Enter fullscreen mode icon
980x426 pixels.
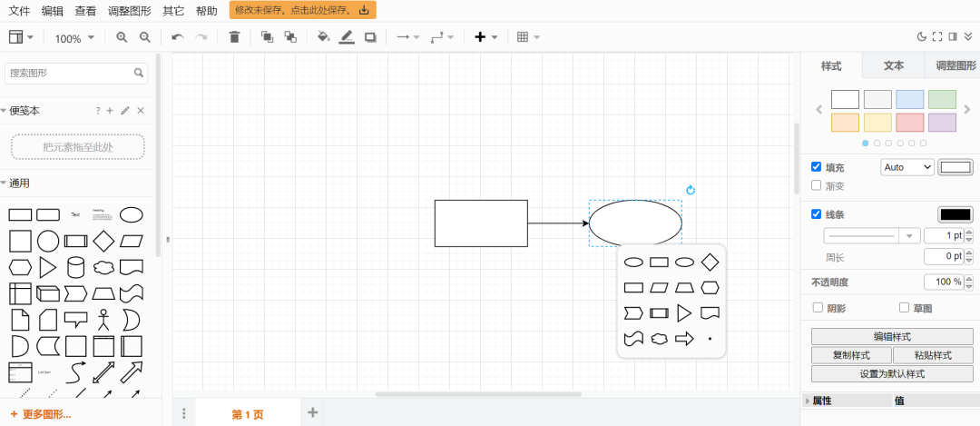coord(936,37)
